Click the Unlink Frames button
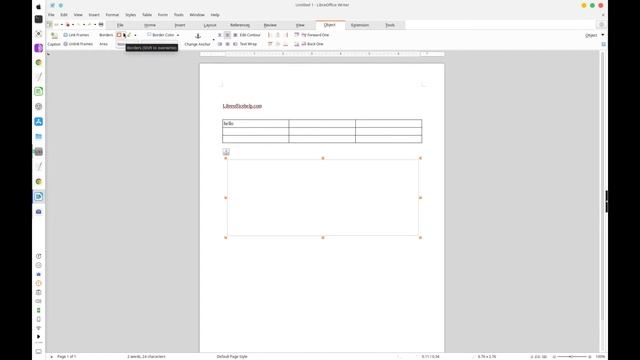Image resolution: width=640 pixels, height=360 pixels. (78, 44)
